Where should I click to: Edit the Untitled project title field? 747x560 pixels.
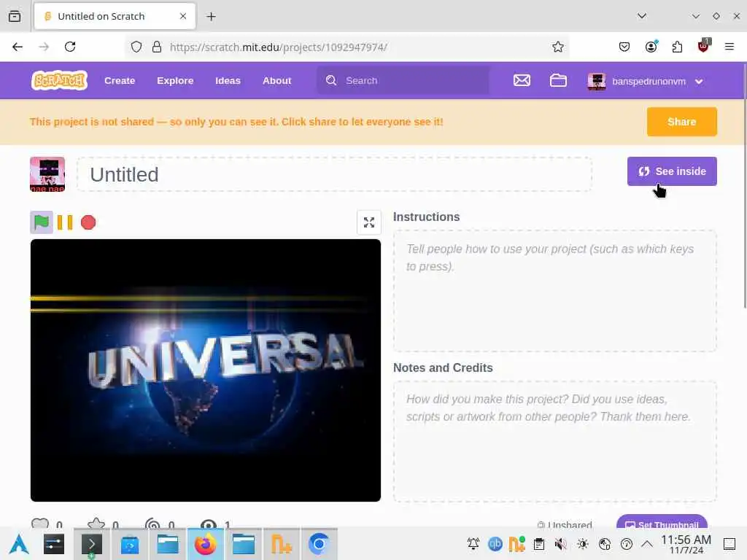334,175
